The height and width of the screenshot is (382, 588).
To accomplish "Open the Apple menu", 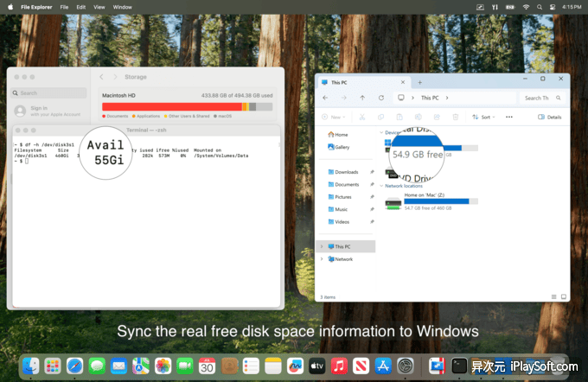I will 10,7.
